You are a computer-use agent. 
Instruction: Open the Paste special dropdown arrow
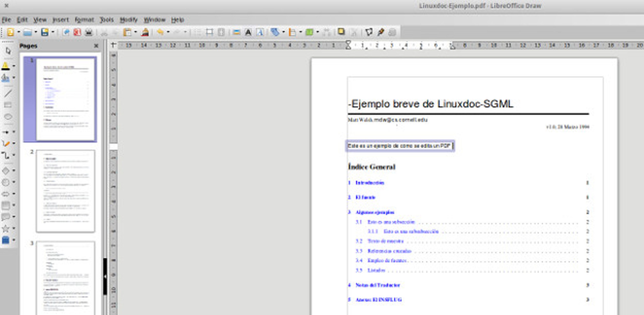[136, 32]
